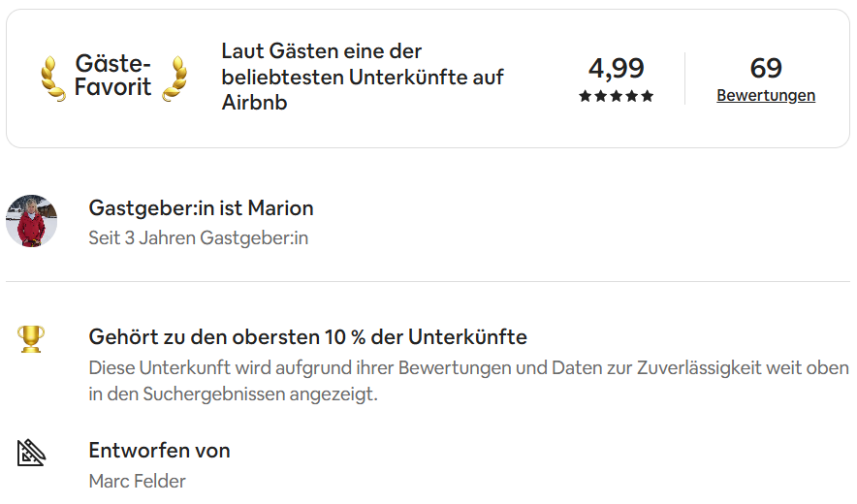
Task: Select the 'Gastgeber:in ist Marion' heading
Action: (201, 208)
